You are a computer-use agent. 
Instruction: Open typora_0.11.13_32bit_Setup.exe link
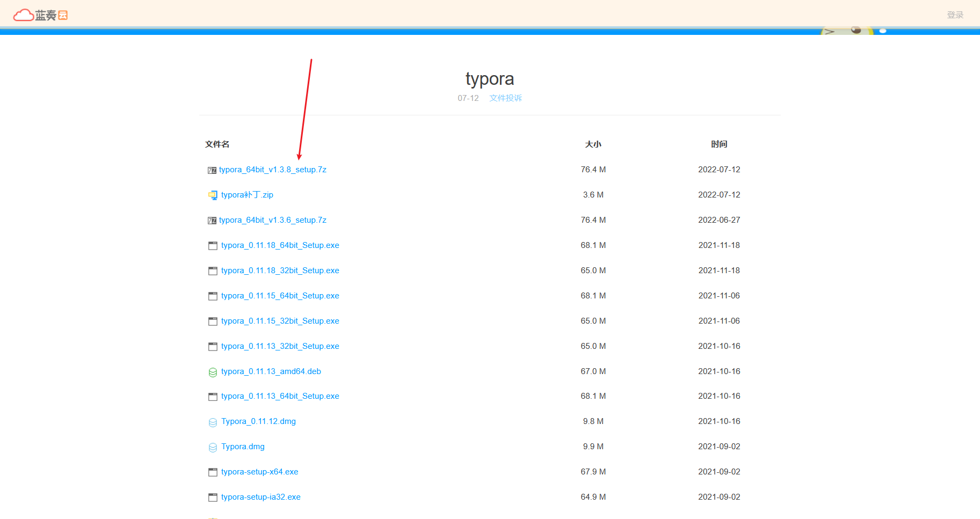(280, 346)
